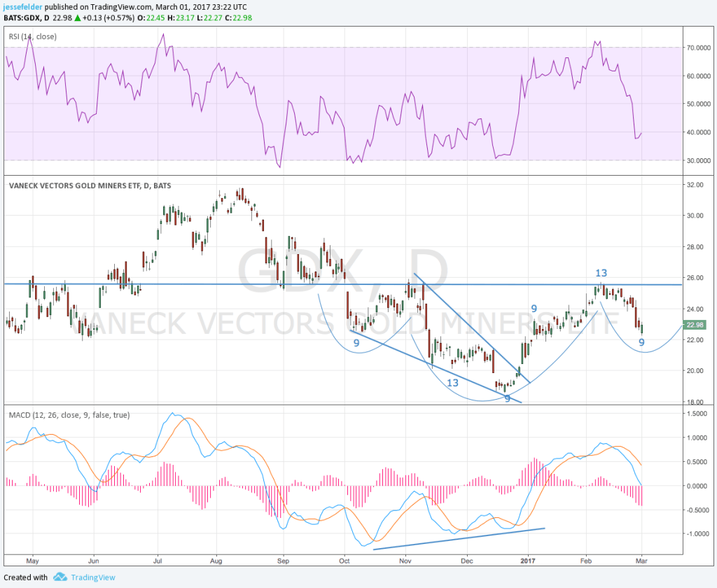Select the MACD (12, 26, close, 9, false, true) label
Viewport: 717px width, 588px height.
click(69, 415)
